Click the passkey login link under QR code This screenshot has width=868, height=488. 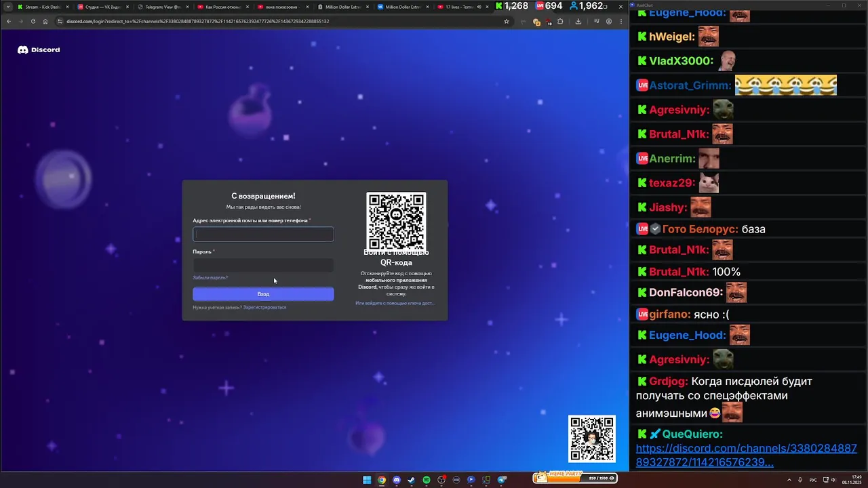395,303
